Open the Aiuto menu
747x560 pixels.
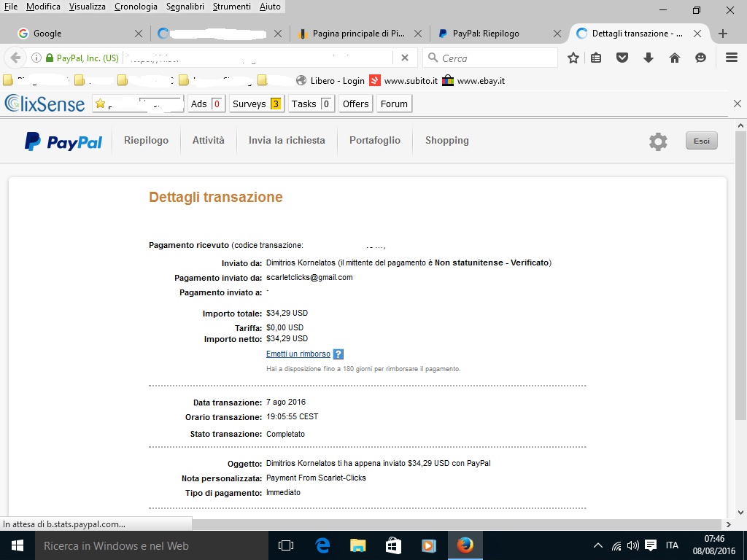pyautogui.click(x=270, y=7)
